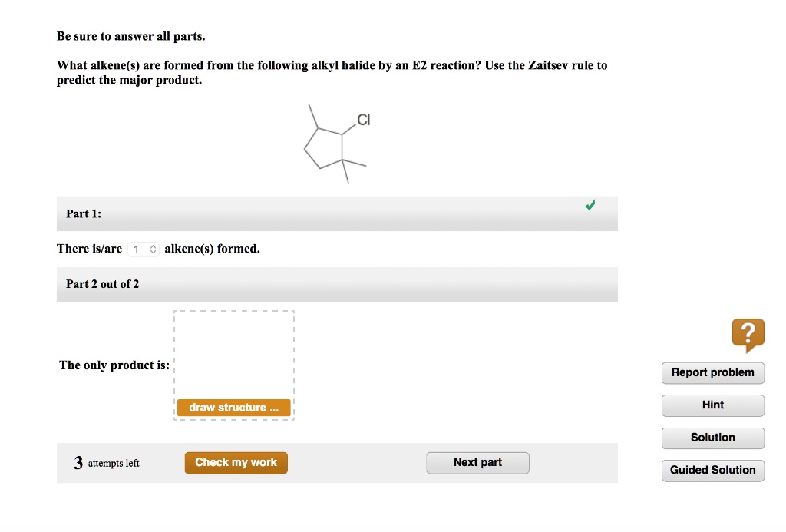Viewport: 786px width, 532px height.
Task: Open the Guided Solution
Action: pyautogui.click(x=712, y=470)
